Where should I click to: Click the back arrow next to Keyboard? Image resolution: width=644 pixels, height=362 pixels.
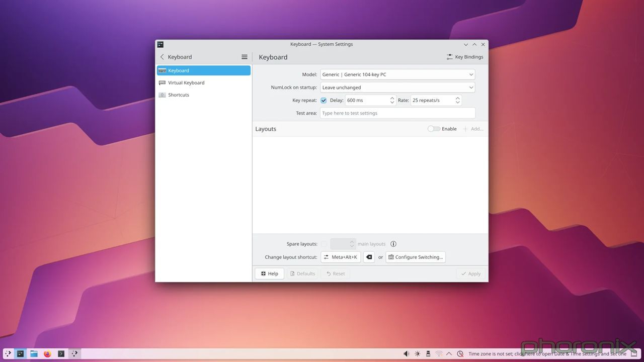coord(162,57)
